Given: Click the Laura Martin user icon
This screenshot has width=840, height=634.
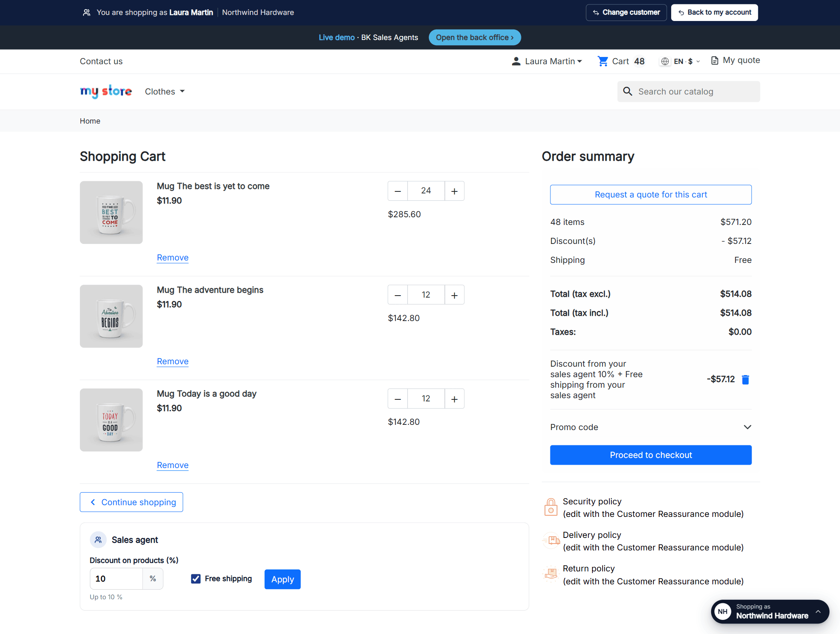Looking at the screenshot, I should click(x=516, y=61).
